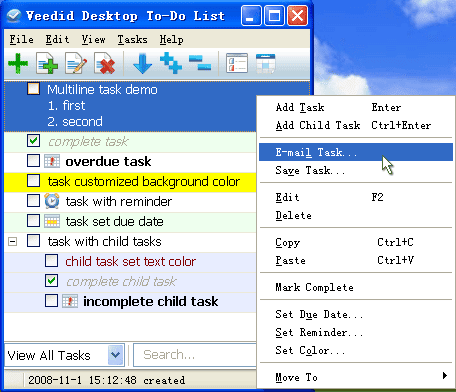The image size is (456, 392).
Task: Select 'task customized background color' row text
Action: click(x=144, y=182)
